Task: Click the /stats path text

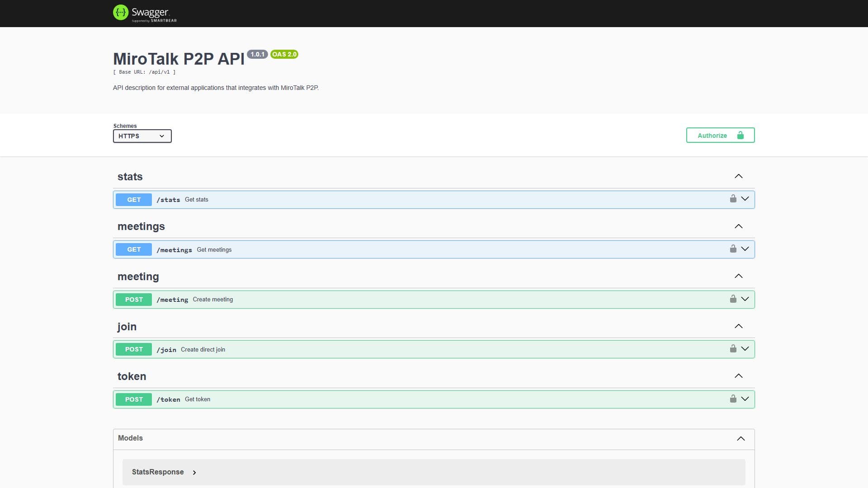Action: pos(168,200)
